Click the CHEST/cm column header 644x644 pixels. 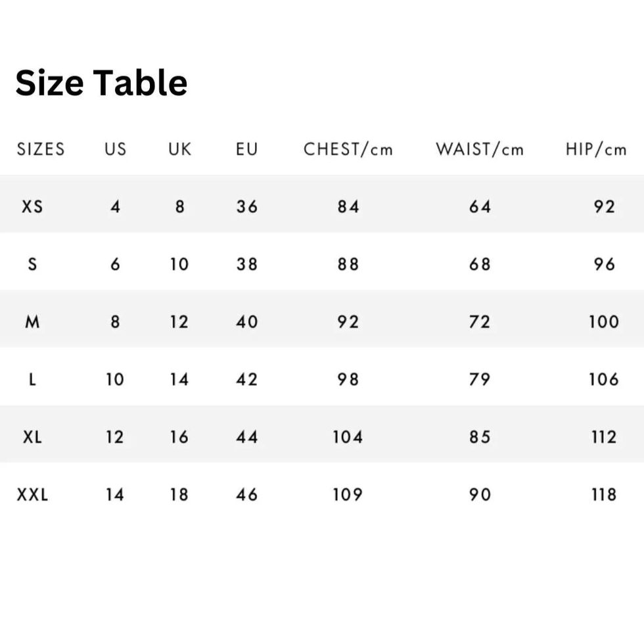pyautogui.click(x=348, y=149)
